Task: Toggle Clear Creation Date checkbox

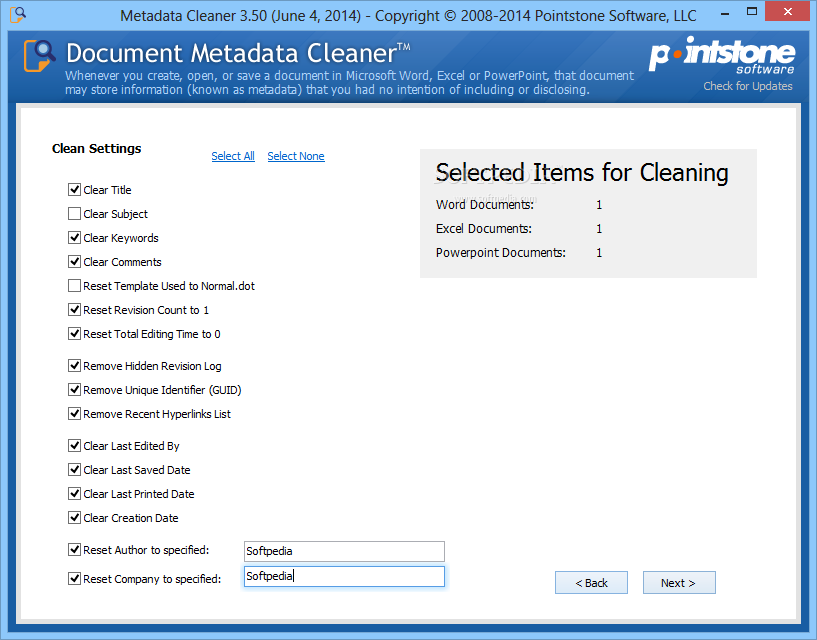Action: pos(75,518)
